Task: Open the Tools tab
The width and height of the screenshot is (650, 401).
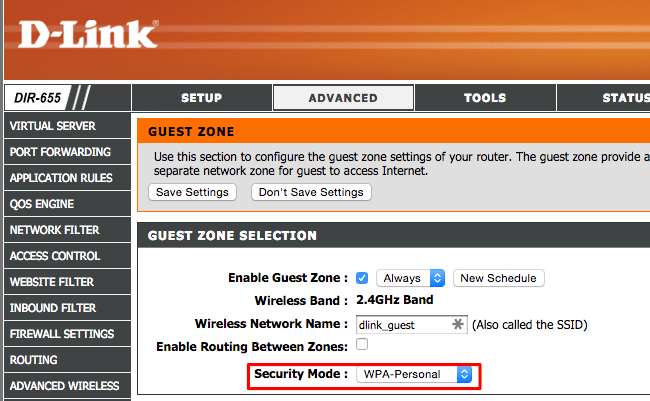Action: [x=484, y=98]
